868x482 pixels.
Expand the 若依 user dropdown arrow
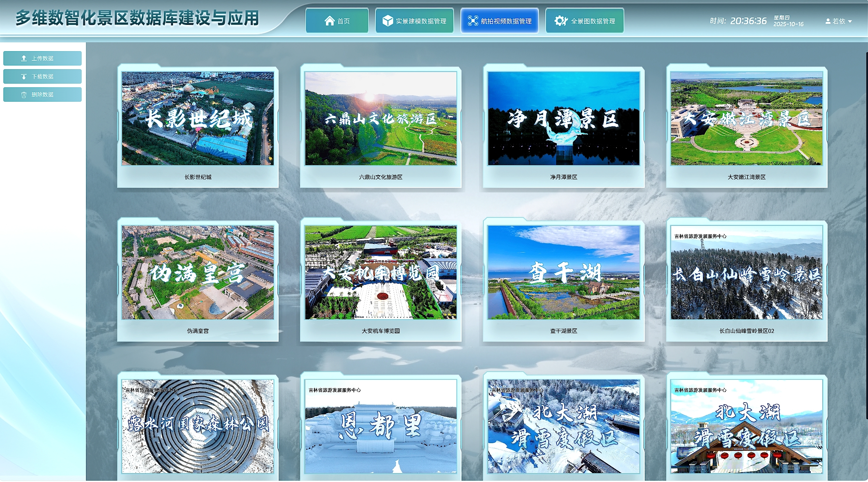pyautogui.click(x=850, y=21)
